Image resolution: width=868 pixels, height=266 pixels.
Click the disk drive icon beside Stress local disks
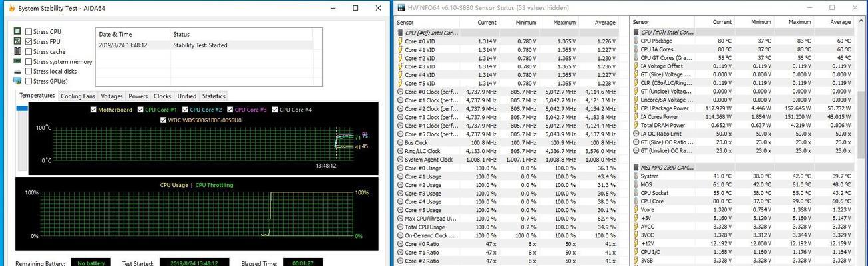click(x=17, y=71)
